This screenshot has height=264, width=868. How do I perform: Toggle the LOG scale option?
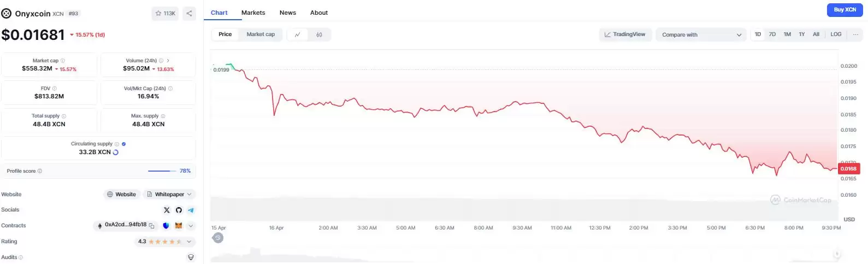coord(836,34)
